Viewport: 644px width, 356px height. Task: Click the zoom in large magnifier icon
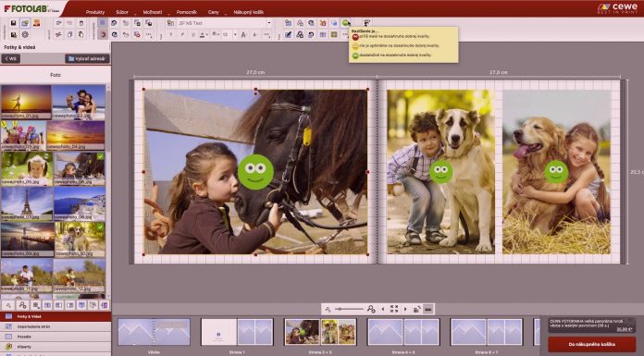(371, 309)
